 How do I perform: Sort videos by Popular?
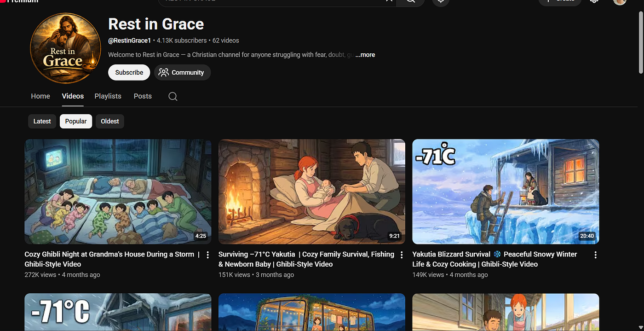point(76,121)
